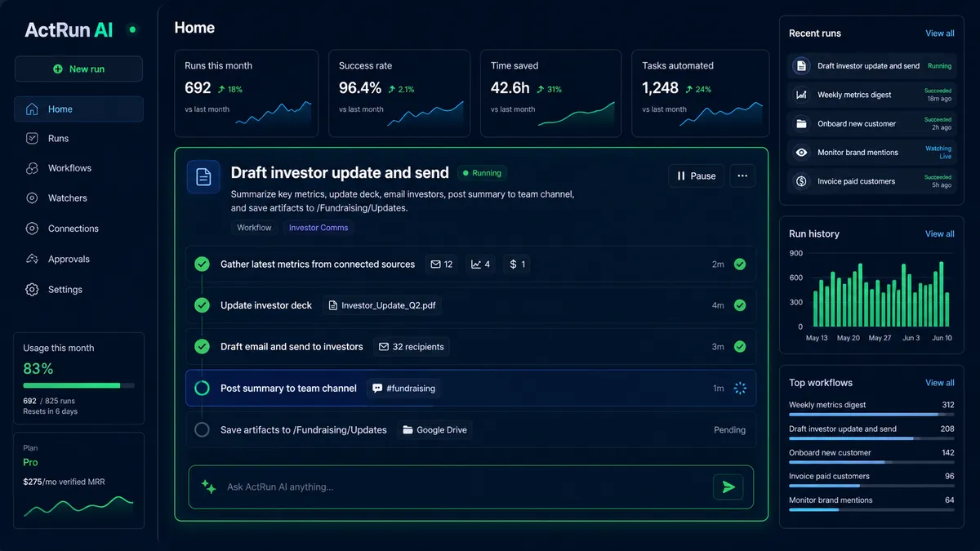
Task: Click the chart chip showing 4
Action: tap(480, 264)
